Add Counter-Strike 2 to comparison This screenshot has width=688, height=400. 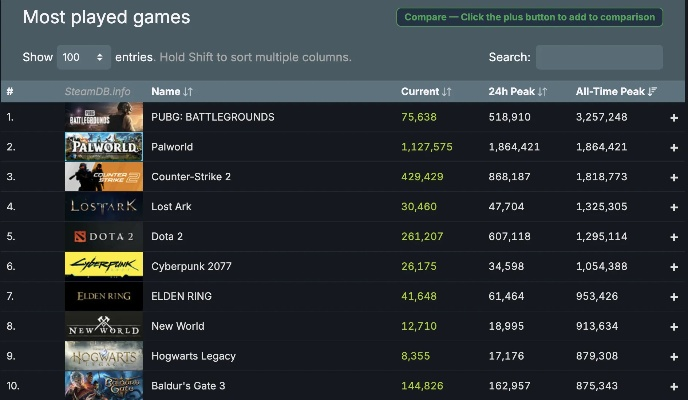coord(674,177)
